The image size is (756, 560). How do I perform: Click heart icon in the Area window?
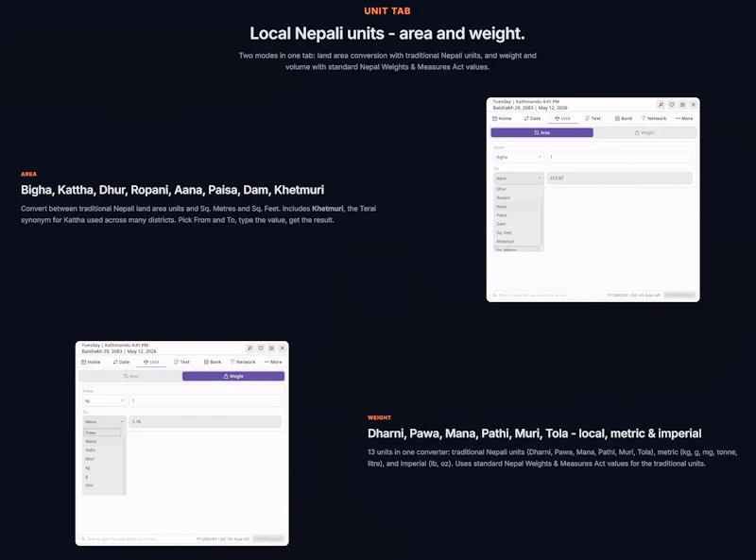pyautogui.click(x=672, y=105)
